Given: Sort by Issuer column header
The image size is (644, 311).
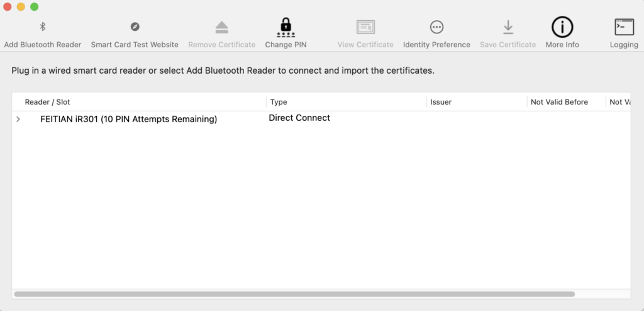Looking at the screenshot, I should (441, 102).
